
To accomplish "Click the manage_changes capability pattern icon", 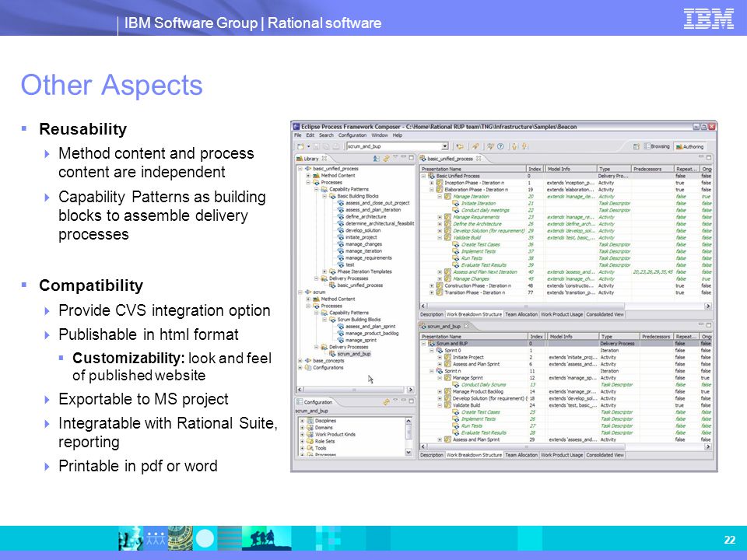I will click(x=340, y=244).
